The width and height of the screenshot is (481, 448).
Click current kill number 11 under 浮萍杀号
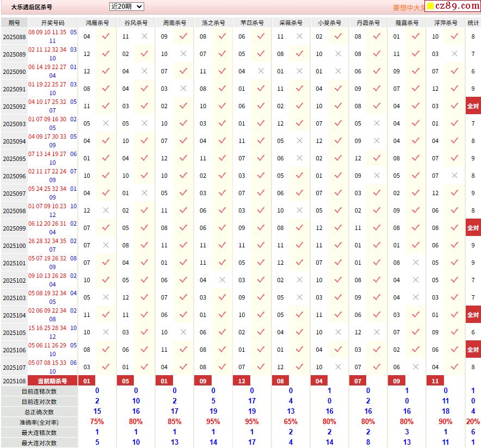point(435,381)
